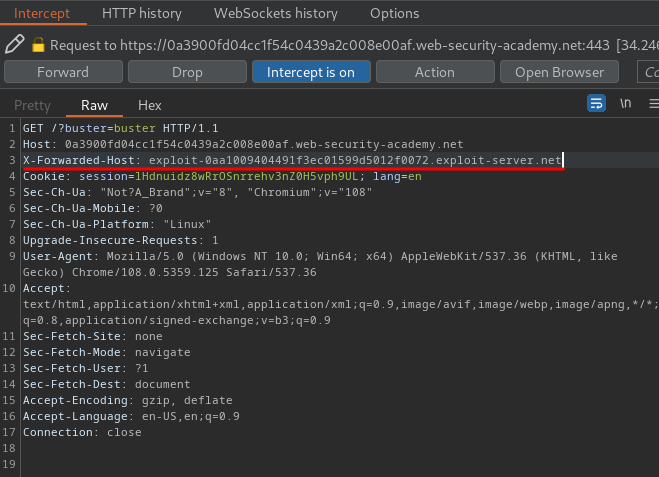Image resolution: width=659 pixels, height=477 pixels.
Task: Click the pencil edit target icon
Action: [15, 44]
